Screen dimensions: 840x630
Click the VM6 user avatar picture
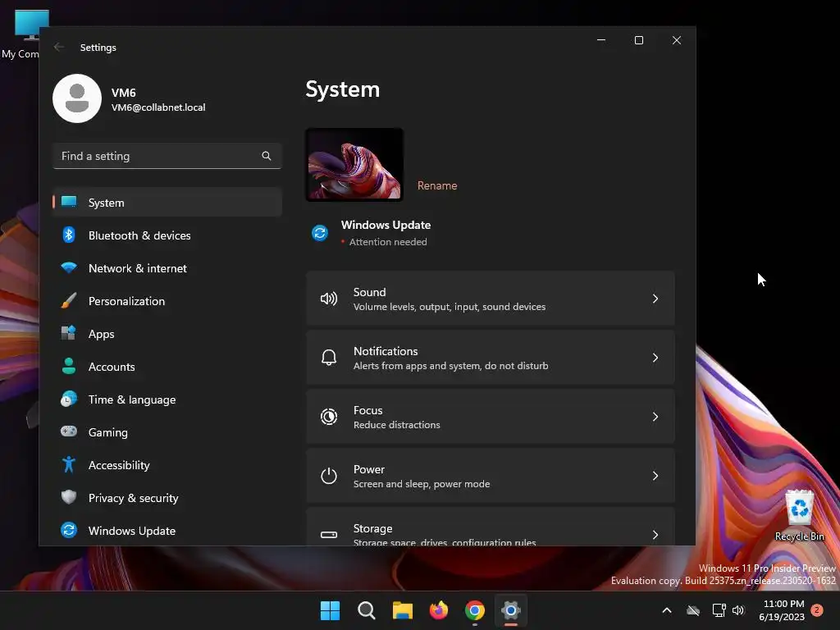[x=77, y=98]
